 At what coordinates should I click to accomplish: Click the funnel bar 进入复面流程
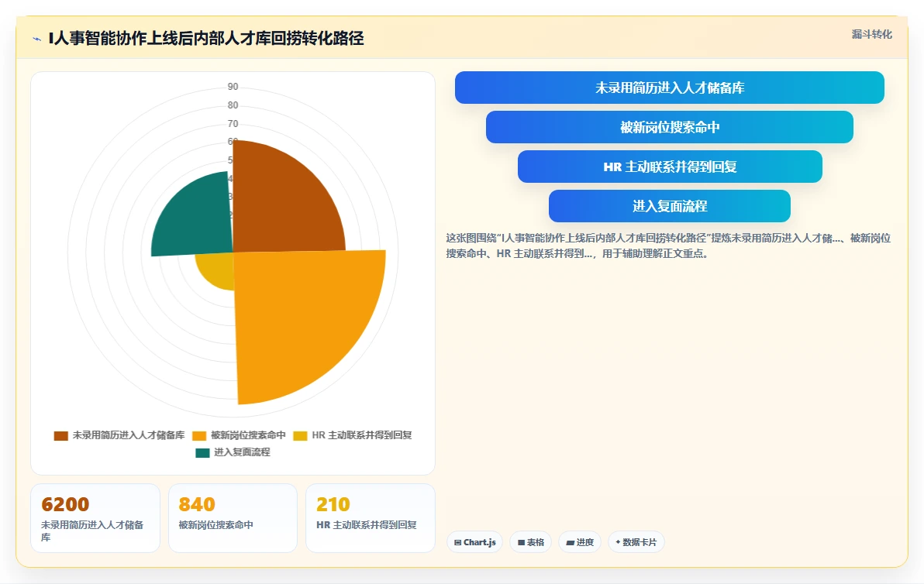coord(670,206)
